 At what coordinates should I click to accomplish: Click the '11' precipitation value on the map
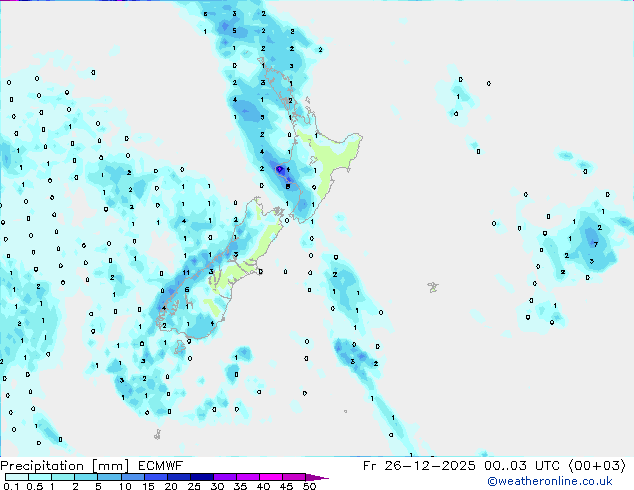186,272
